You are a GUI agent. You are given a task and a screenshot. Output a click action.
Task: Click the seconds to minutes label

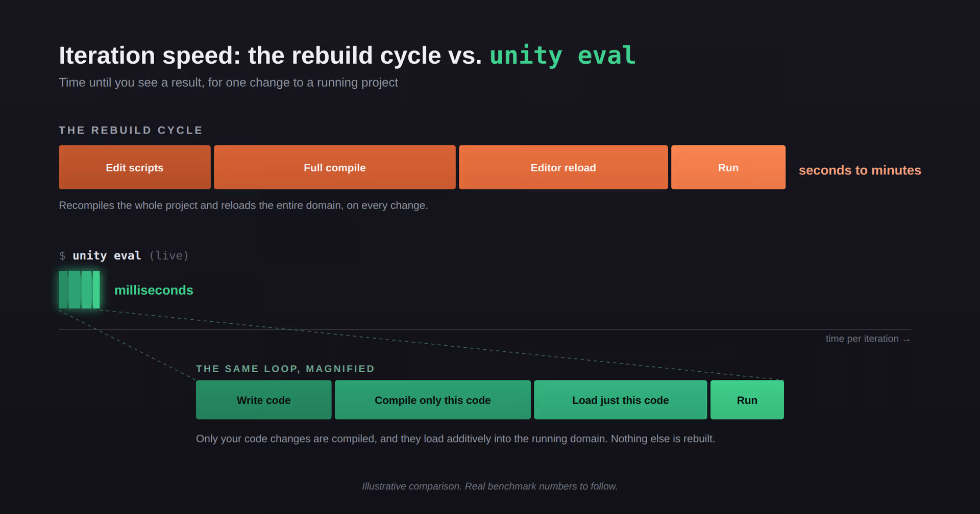(860, 170)
